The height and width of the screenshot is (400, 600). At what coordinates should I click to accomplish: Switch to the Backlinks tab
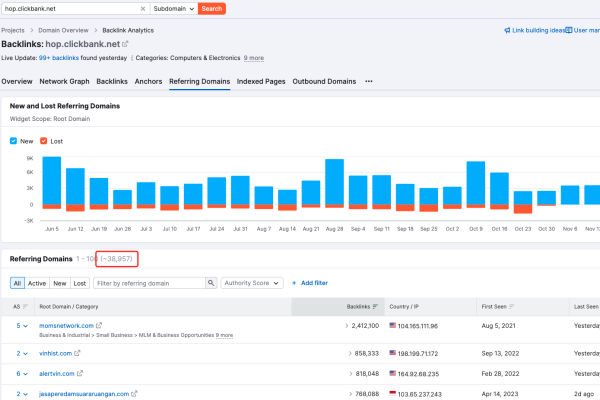(112, 81)
